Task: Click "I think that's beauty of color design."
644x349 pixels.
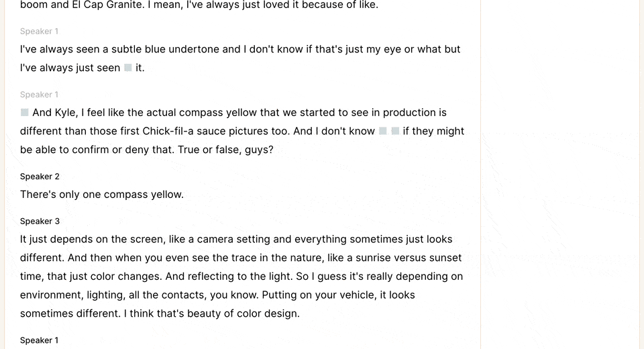Action: click(x=212, y=313)
